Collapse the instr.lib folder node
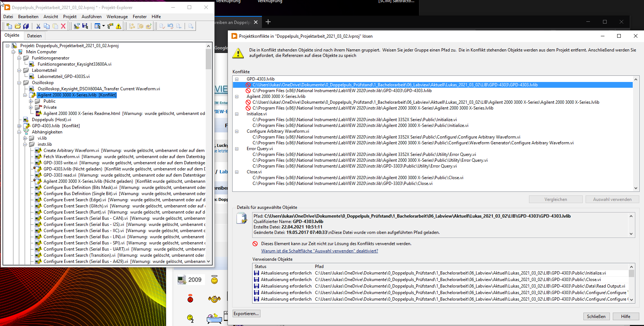644x326 pixels. [25, 144]
